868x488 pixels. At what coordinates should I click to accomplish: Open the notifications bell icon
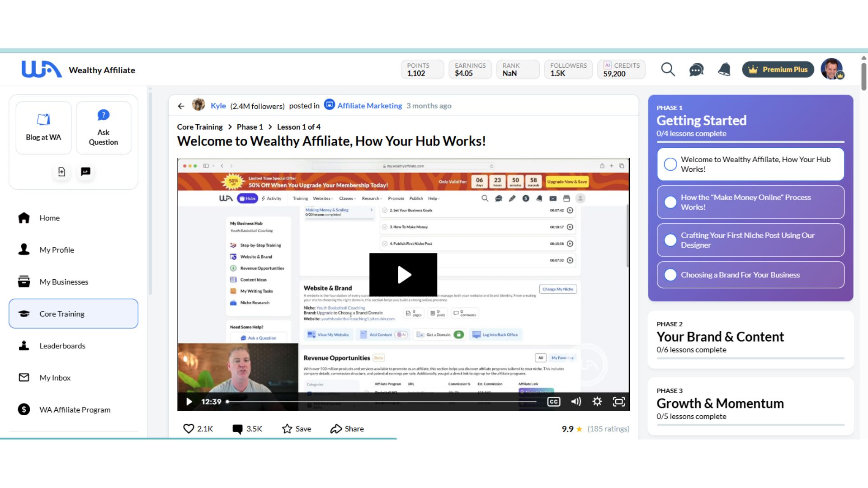click(724, 70)
